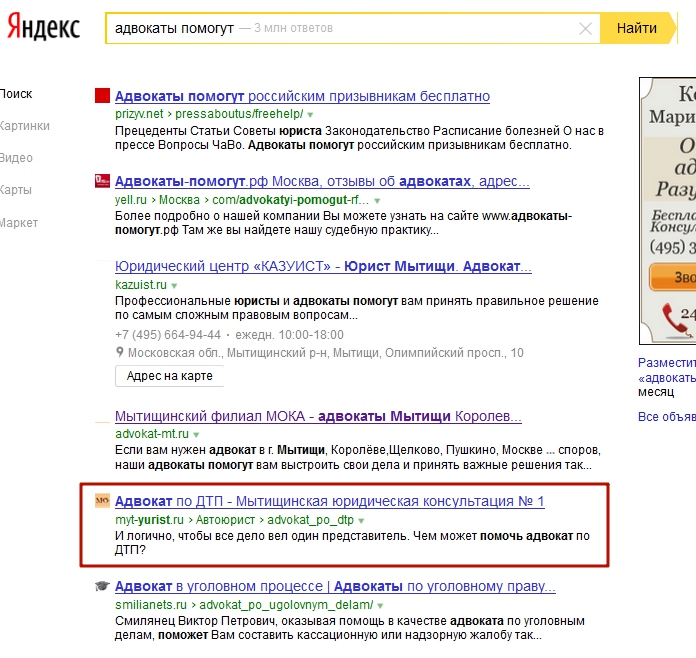Expand the arrow after the advokat_po_dtp path
Image resolution: width=696 pixels, height=658 pixels.
click(x=361, y=520)
